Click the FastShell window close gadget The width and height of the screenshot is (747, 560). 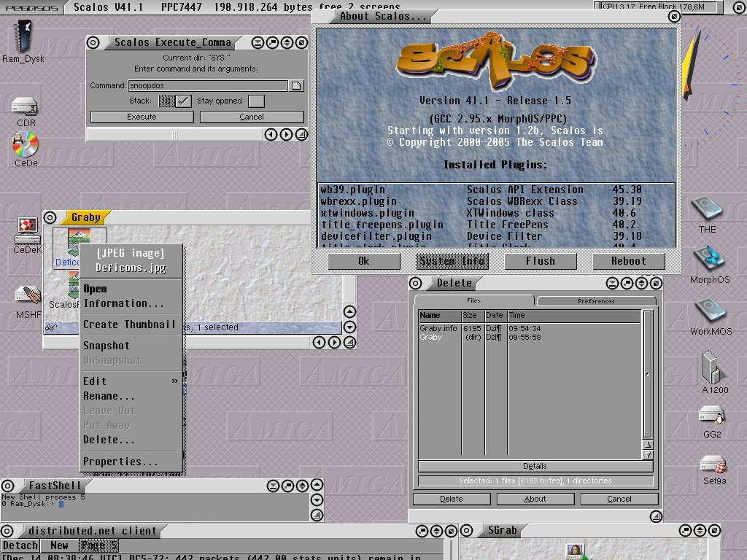tap(7, 486)
